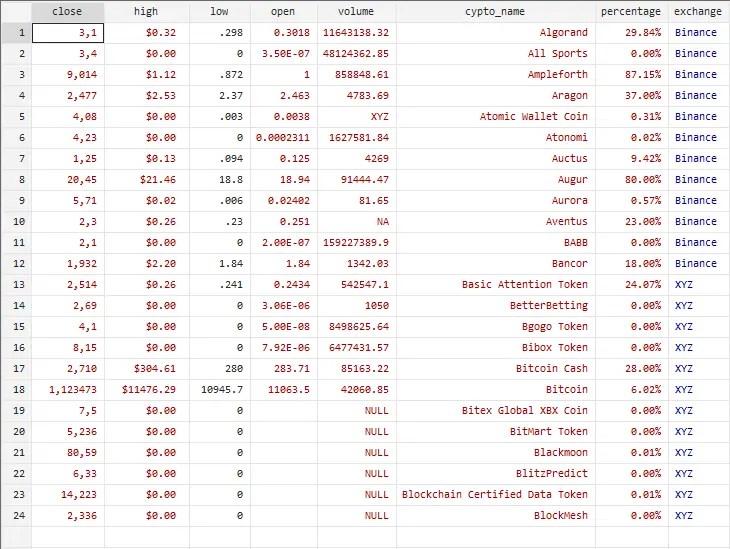This screenshot has height=549, width=730.
Task: Click the open cell '5.00E-08'
Action: (284, 326)
